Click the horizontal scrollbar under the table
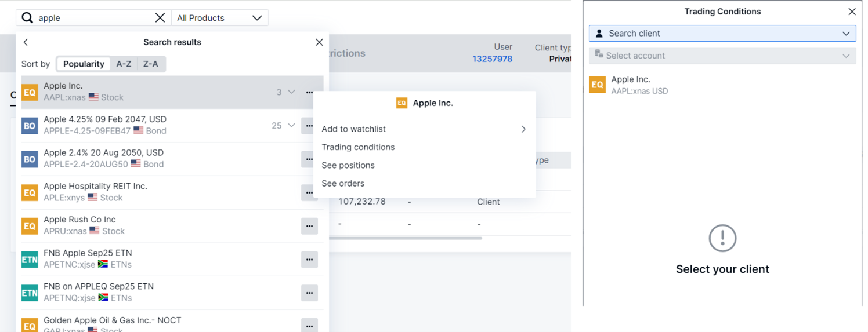The image size is (868, 332). pyautogui.click(x=406, y=238)
